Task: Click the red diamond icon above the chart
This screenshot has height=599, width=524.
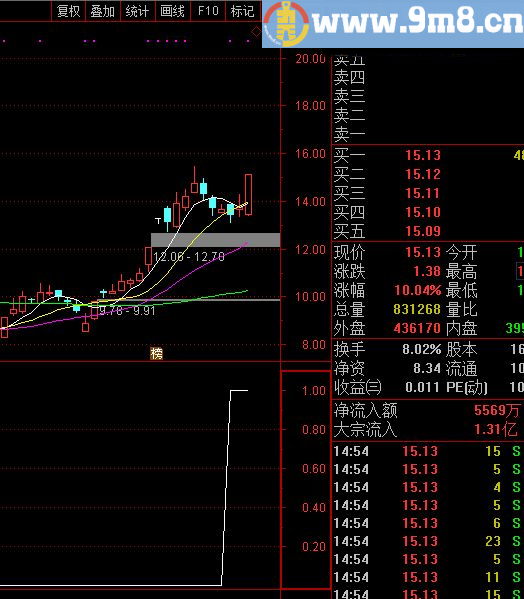Action: [256, 31]
